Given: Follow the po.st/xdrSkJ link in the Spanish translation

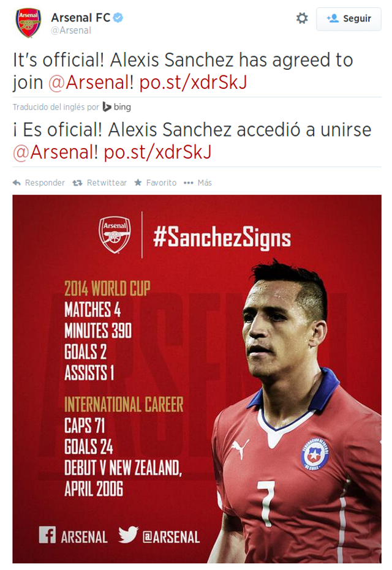Looking at the screenshot, I should click(157, 152).
